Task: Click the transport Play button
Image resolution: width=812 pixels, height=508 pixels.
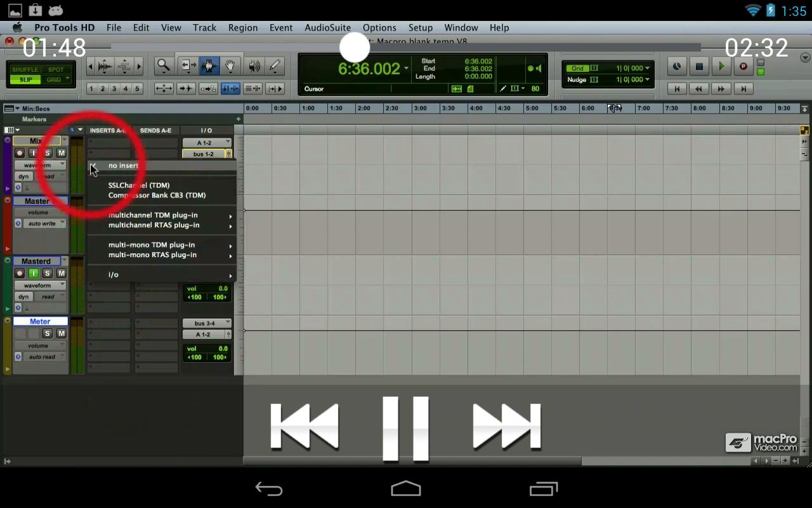Action: pyautogui.click(x=721, y=66)
